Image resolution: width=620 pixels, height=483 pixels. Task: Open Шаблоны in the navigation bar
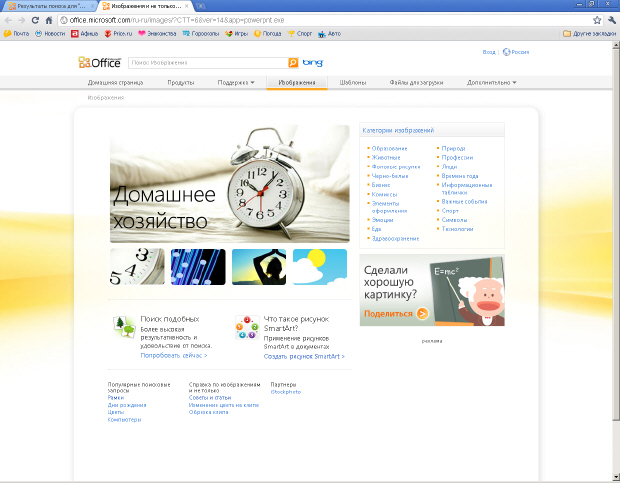[353, 83]
